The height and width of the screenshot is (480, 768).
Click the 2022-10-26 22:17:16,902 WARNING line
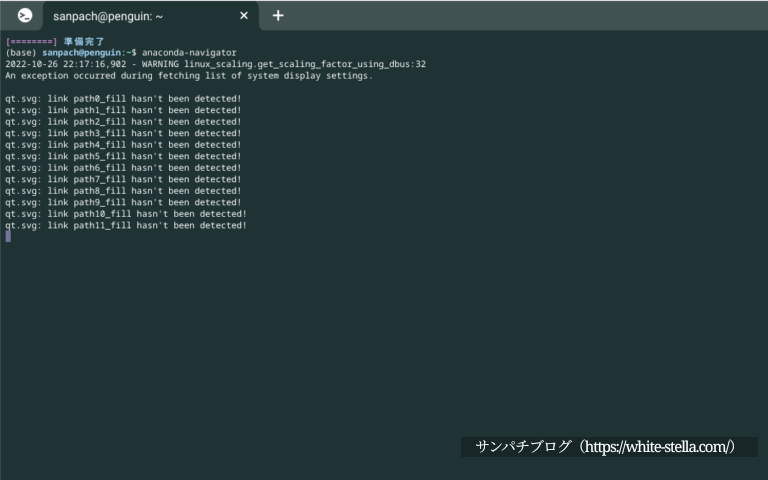tap(216, 64)
